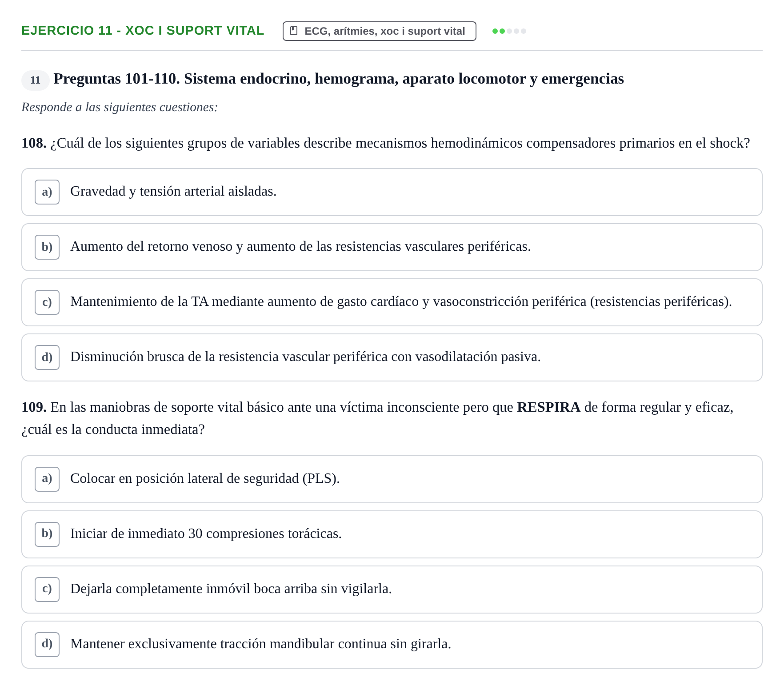
Task: Click the book icon in topic tag
Action: pos(294,31)
